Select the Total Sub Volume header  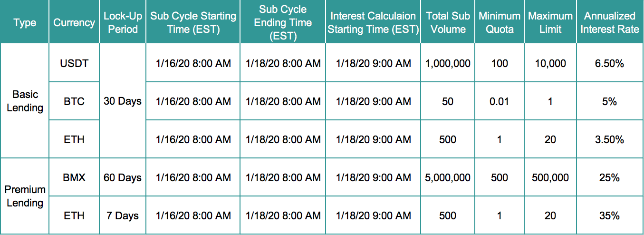448,22
